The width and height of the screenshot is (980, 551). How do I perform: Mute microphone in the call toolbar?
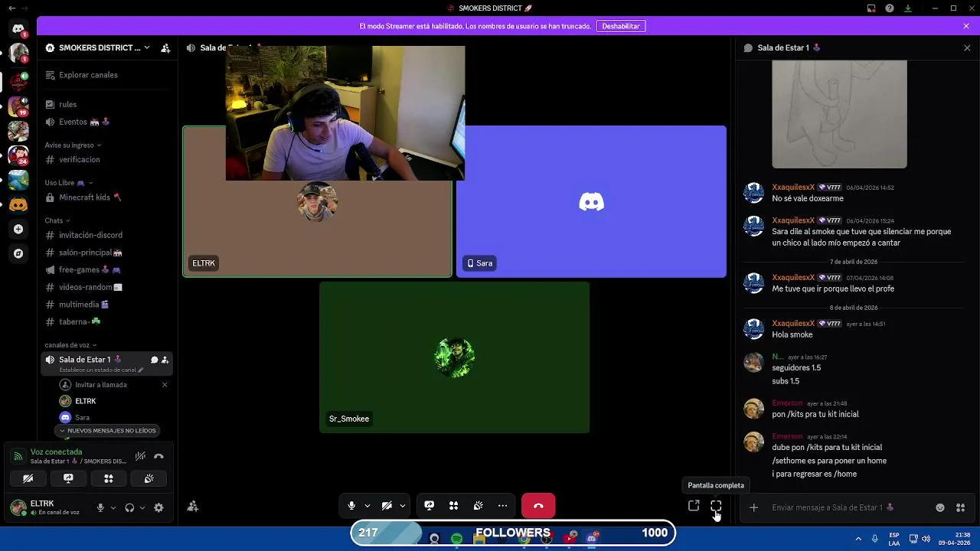coord(351,506)
